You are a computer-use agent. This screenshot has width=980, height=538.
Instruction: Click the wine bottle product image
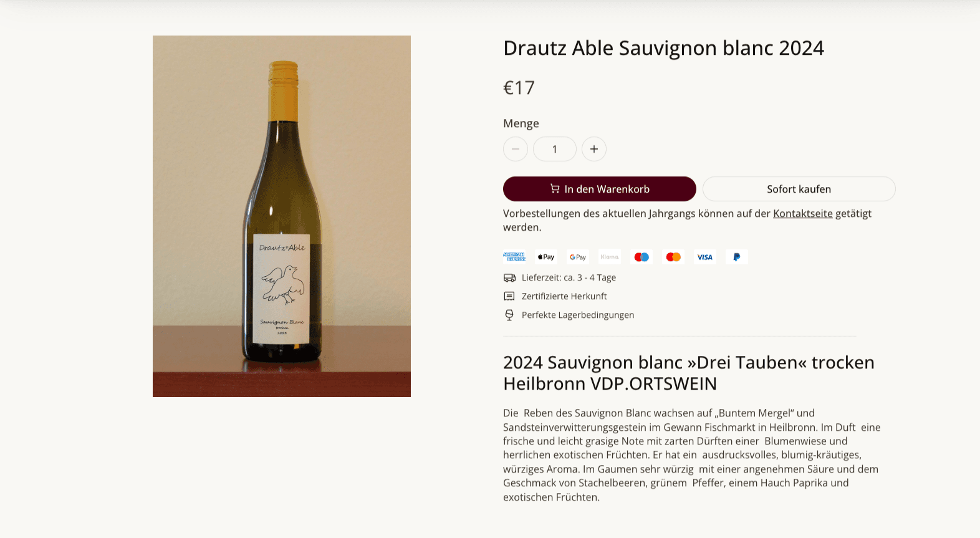[x=282, y=216]
